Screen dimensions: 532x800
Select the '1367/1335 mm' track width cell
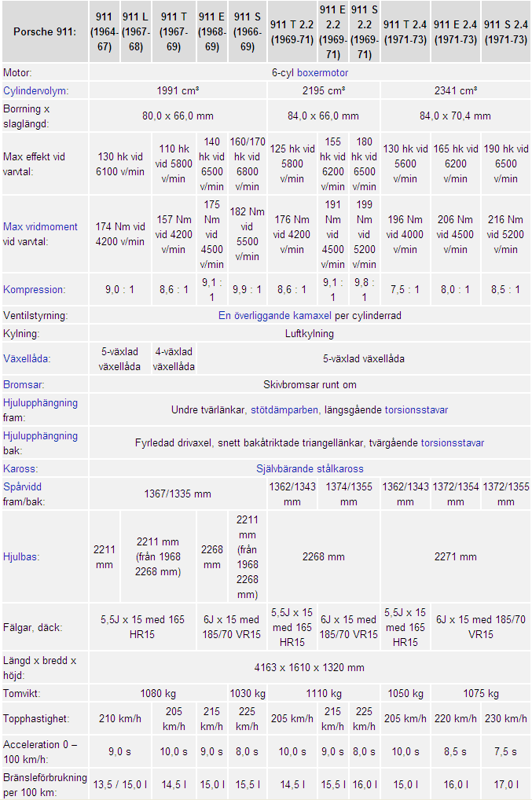tap(178, 494)
